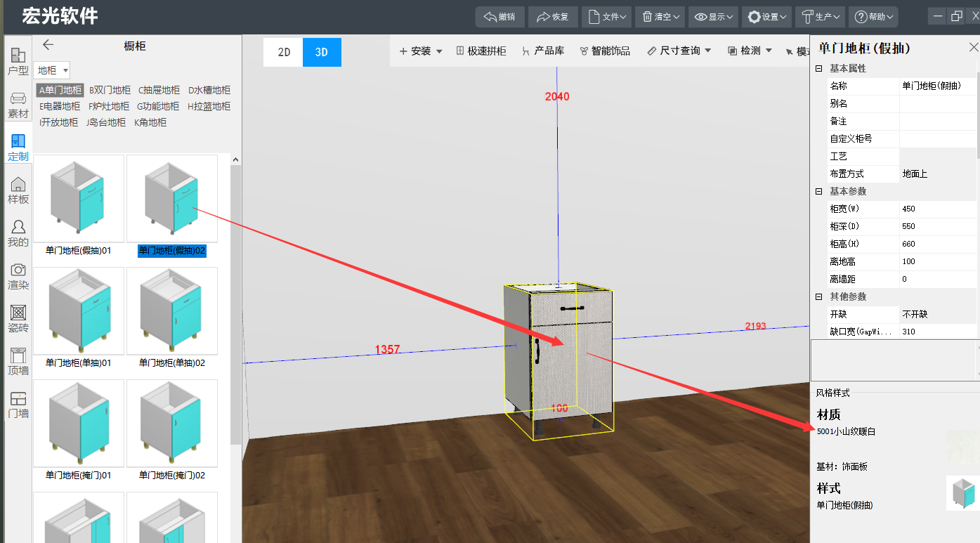Pick the 单门地柜(单抽)01 thumbnail
This screenshot has width=980, height=543.
click(x=79, y=311)
